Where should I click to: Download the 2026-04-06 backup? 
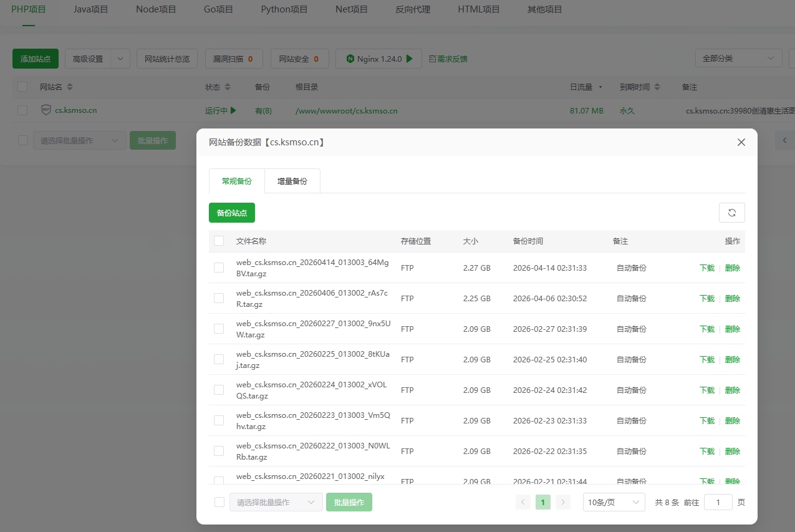[x=707, y=298]
